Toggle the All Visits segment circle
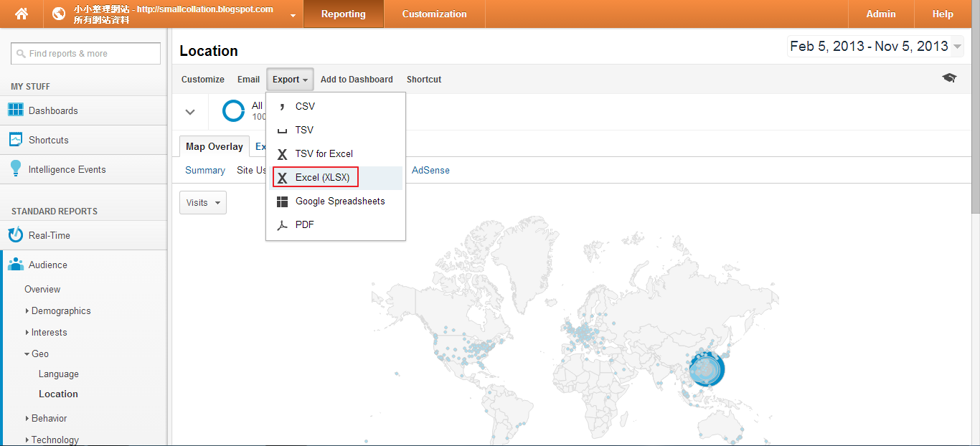This screenshot has height=446, width=980. tap(233, 110)
